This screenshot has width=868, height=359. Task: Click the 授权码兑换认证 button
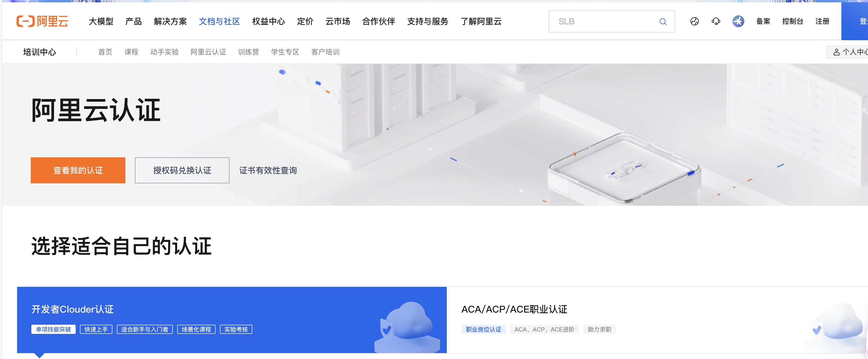tap(182, 170)
